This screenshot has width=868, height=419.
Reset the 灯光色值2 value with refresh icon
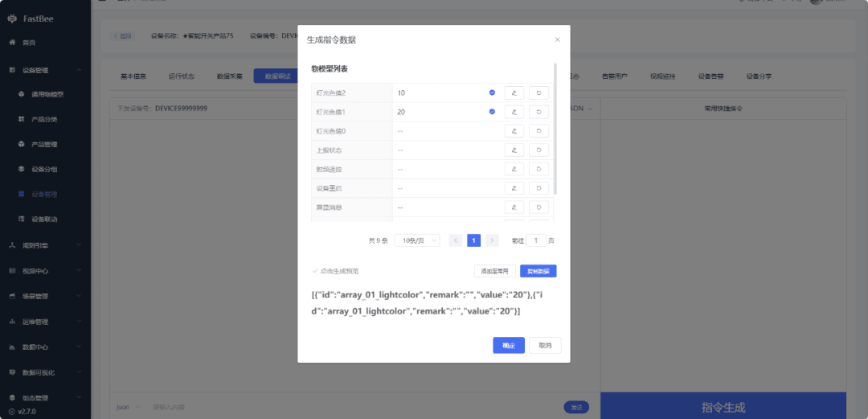point(538,92)
